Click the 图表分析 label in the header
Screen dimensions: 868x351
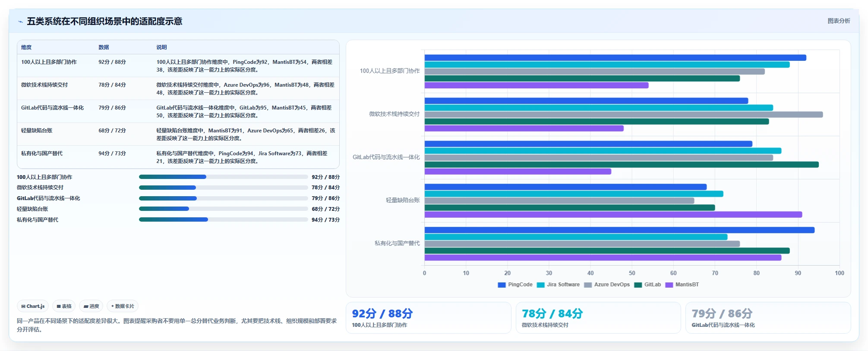coord(839,21)
